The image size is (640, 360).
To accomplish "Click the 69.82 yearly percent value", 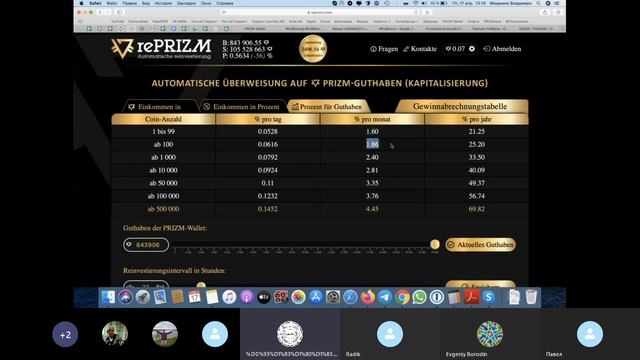I will click(477, 209).
